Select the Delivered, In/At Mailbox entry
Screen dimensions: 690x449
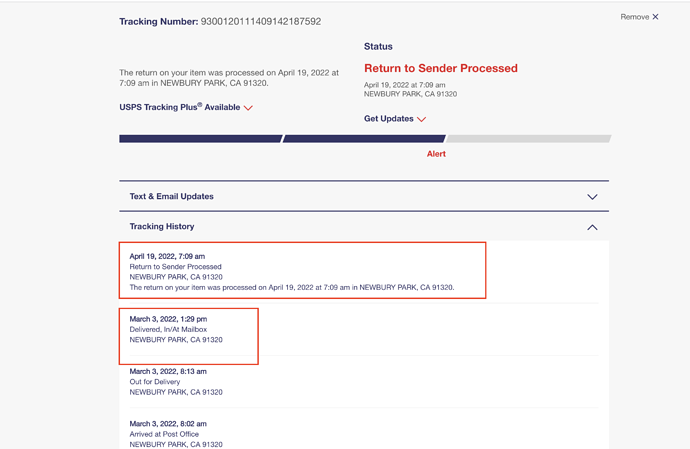click(168, 329)
